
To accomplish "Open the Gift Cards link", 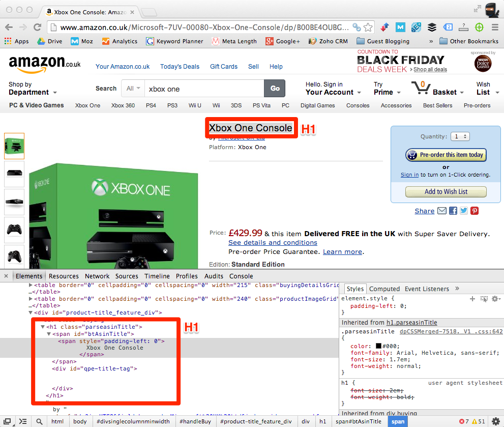I will coord(224,67).
